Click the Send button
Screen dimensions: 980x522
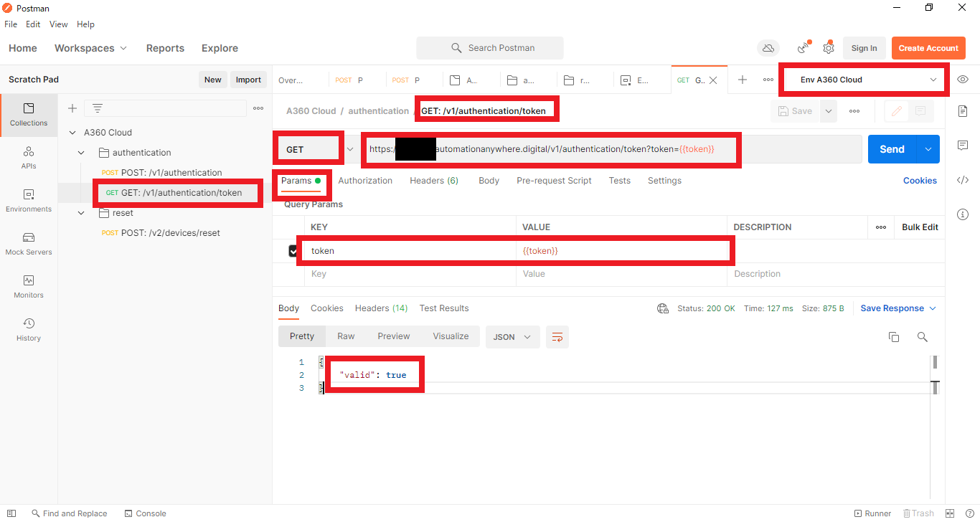892,149
